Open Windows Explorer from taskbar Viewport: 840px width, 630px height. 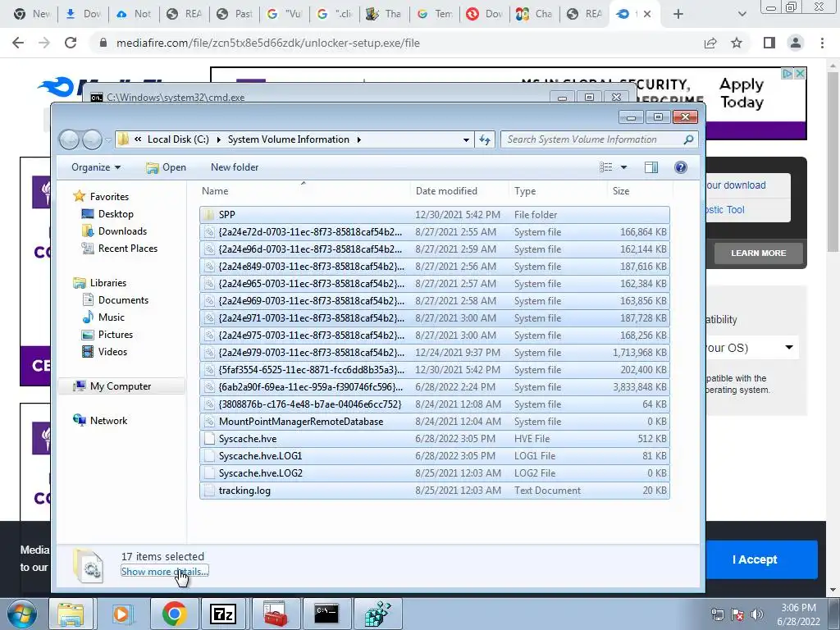(71, 614)
